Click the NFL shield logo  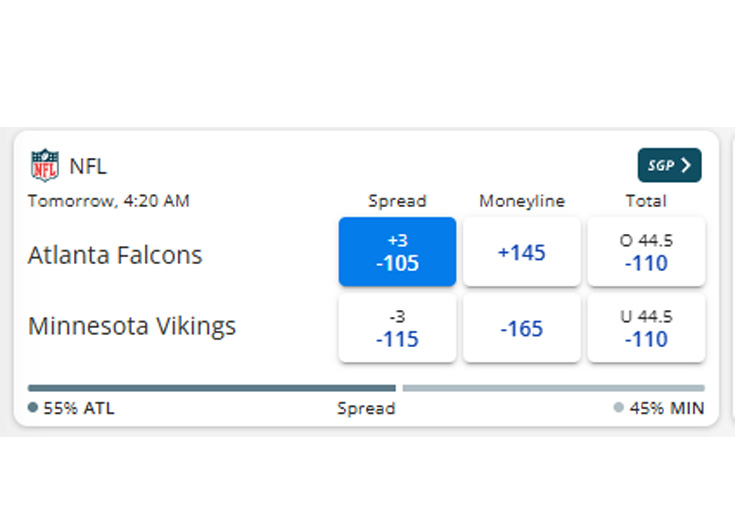(x=45, y=165)
